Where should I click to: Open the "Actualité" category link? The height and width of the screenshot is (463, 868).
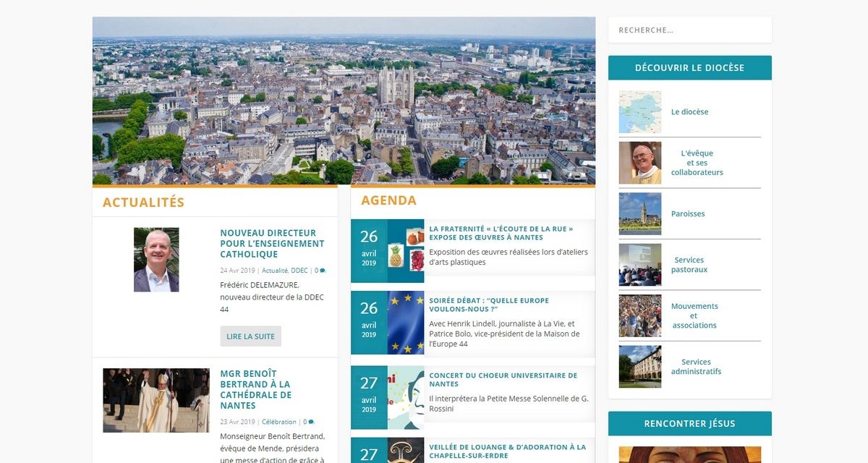(x=276, y=270)
